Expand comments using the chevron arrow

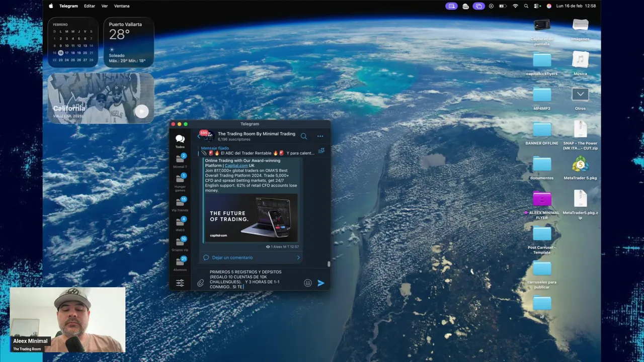point(298,257)
